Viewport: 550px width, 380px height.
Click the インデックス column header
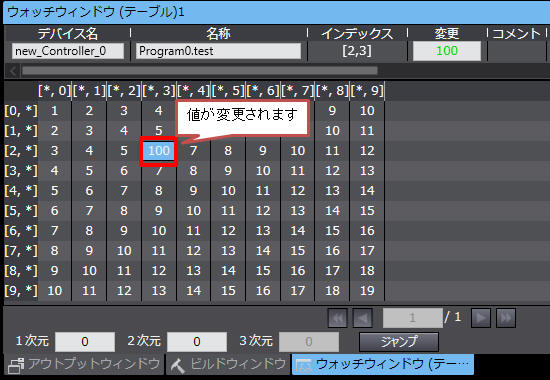[x=357, y=34]
